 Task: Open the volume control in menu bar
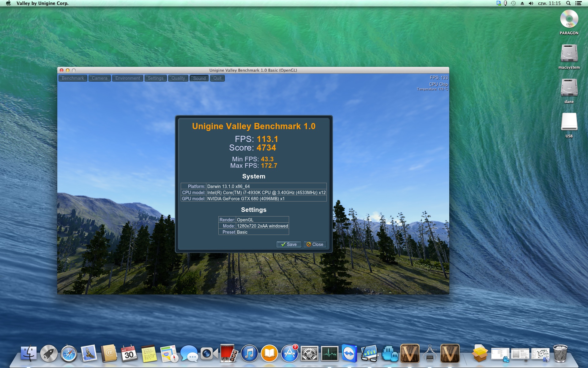coord(531,3)
